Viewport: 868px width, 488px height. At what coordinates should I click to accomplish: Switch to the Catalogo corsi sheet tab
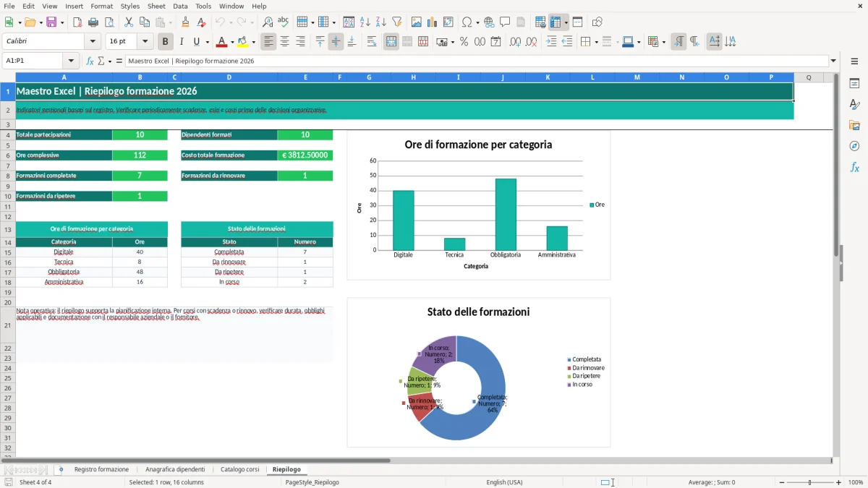point(239,469)
